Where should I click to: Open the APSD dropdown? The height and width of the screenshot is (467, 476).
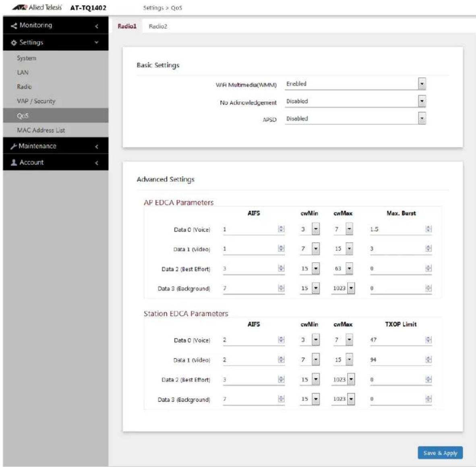pos(422,118)
